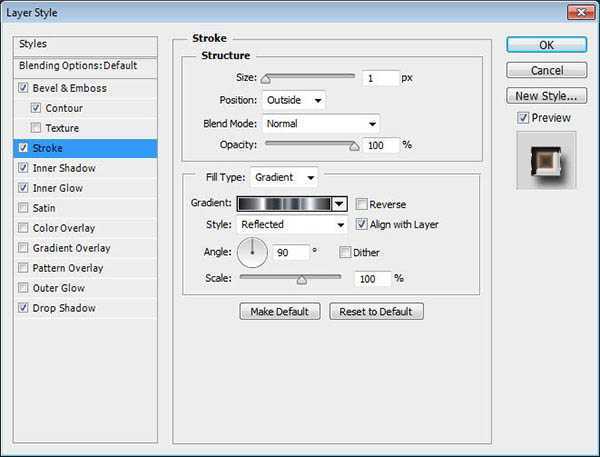Viewport: 600px width, 457px height.
Task: Click the gradient preview bar
Action: click(284, 204)
